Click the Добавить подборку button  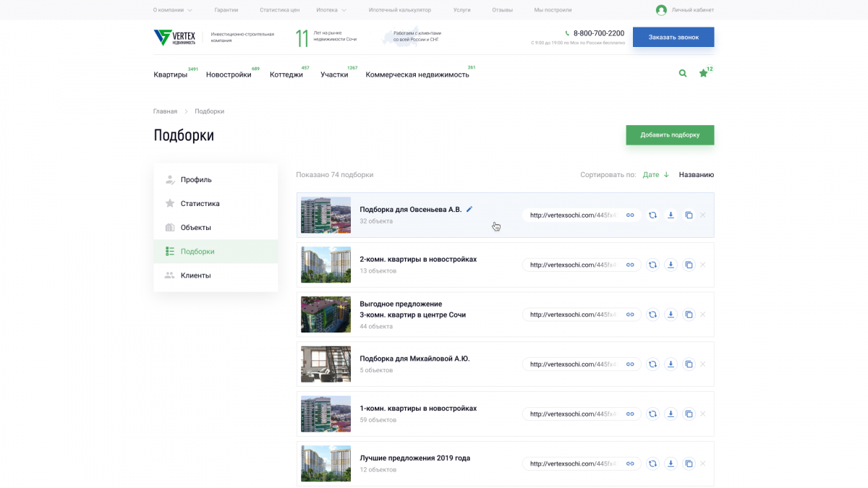670,135
